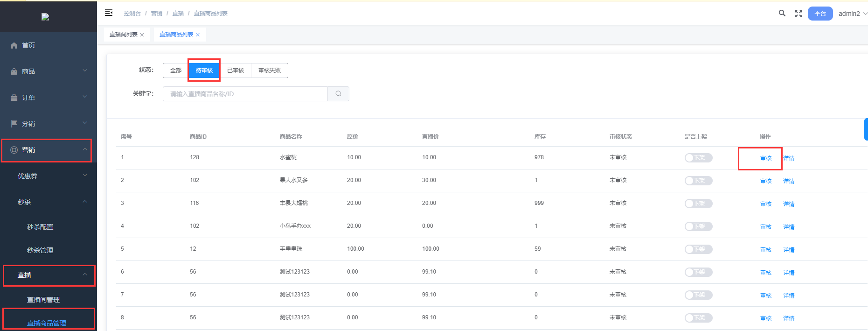The width and height of the screenshot is (868, 331).
Task: Open 详情 for 小鸟手办xxx row
Action: [789, 227]
